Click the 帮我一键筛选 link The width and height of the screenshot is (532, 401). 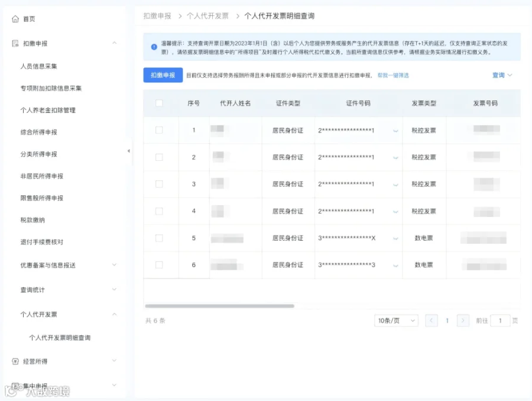pyautogui.click(x=393, y=75)
